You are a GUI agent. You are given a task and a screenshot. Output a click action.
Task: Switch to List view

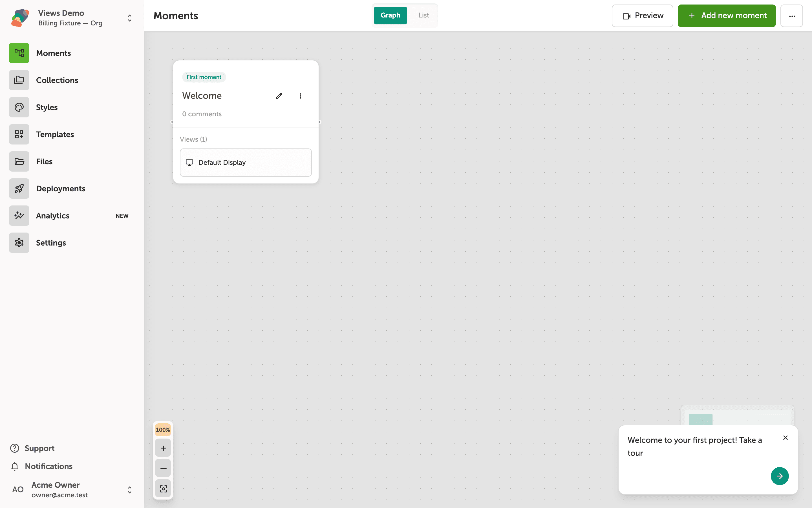pos(423,16)
